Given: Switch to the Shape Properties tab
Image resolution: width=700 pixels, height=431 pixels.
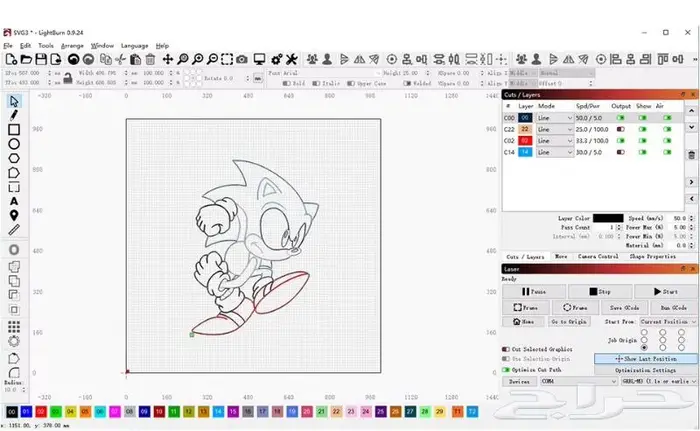Looking at the screenshot, I should [x=653, y=256].
